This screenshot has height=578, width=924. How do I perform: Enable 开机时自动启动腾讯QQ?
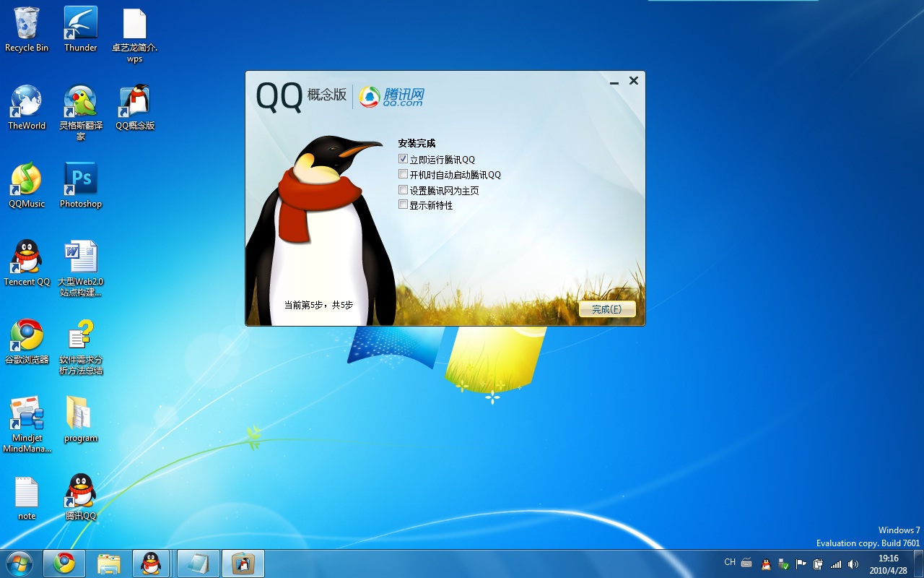(403, 173)
